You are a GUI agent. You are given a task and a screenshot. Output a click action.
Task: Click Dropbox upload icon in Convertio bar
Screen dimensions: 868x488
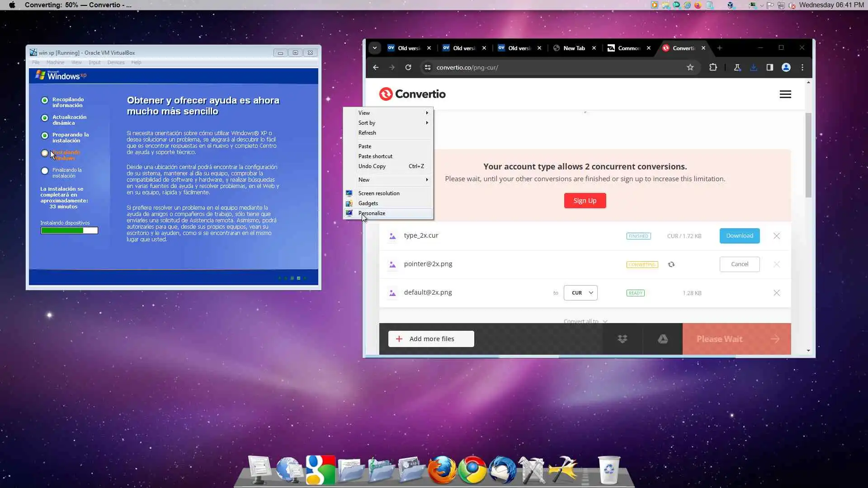tap(623, 339)
